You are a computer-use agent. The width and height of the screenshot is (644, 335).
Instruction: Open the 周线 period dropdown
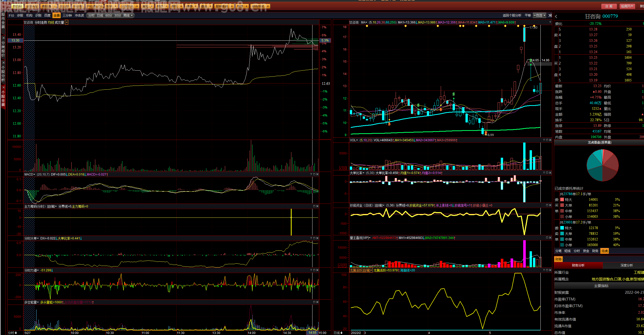(x=128, y=15)
